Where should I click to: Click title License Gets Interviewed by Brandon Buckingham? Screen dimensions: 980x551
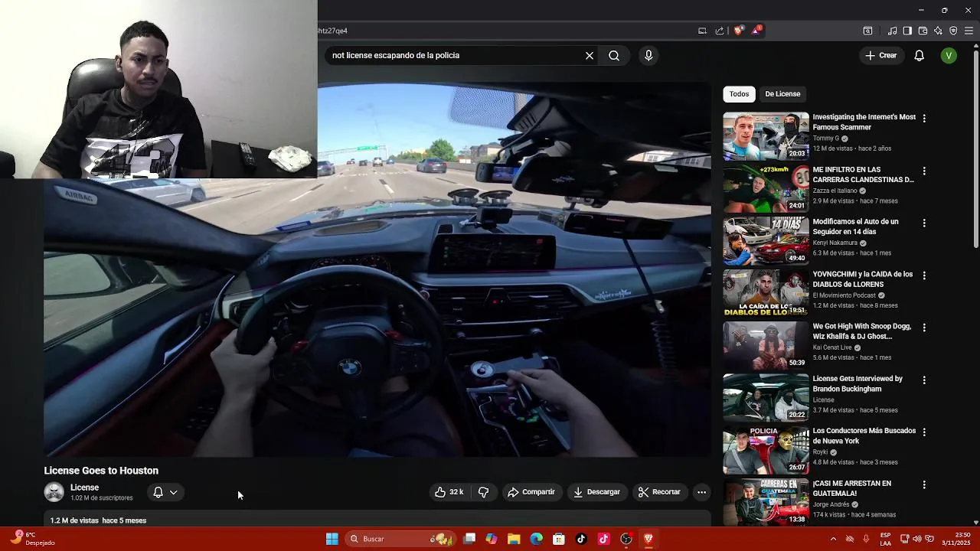click(857, 383)
